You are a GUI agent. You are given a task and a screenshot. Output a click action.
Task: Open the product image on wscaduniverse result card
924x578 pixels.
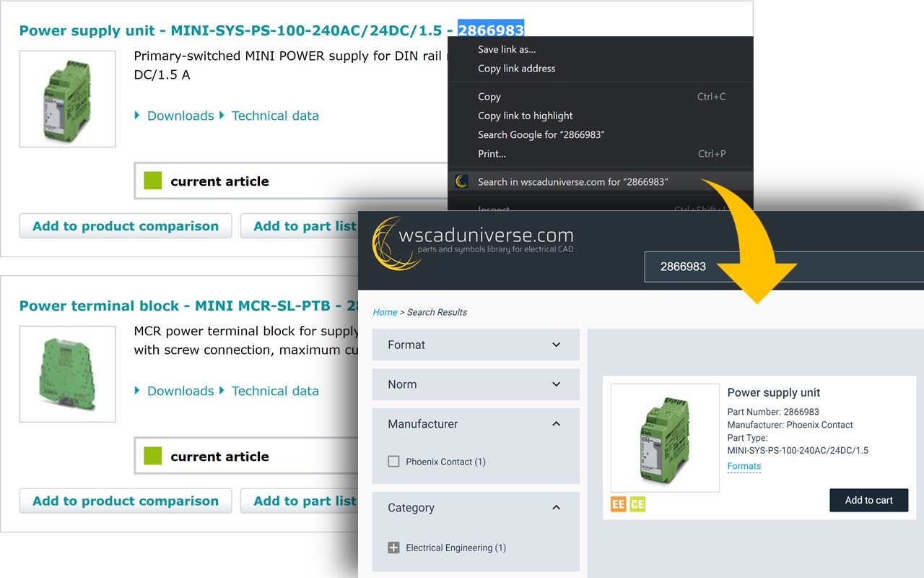click(x=665, y=438)
